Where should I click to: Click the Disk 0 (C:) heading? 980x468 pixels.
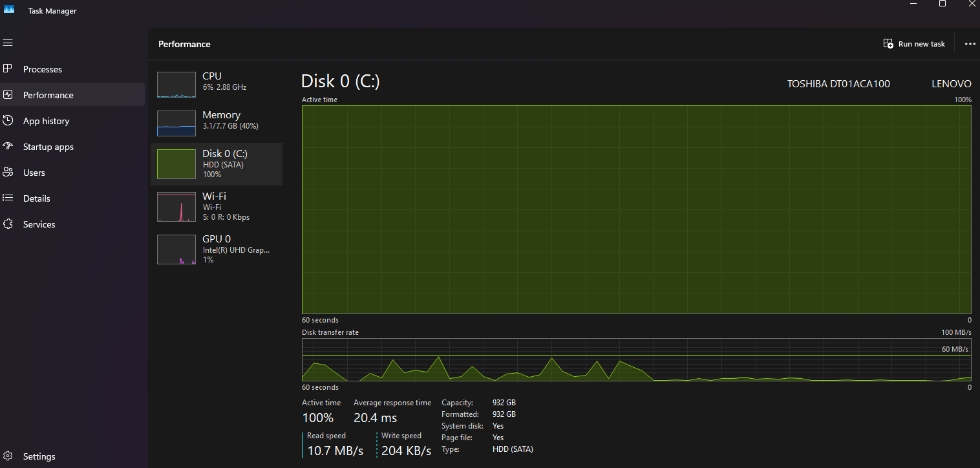(x=341, y=81)
